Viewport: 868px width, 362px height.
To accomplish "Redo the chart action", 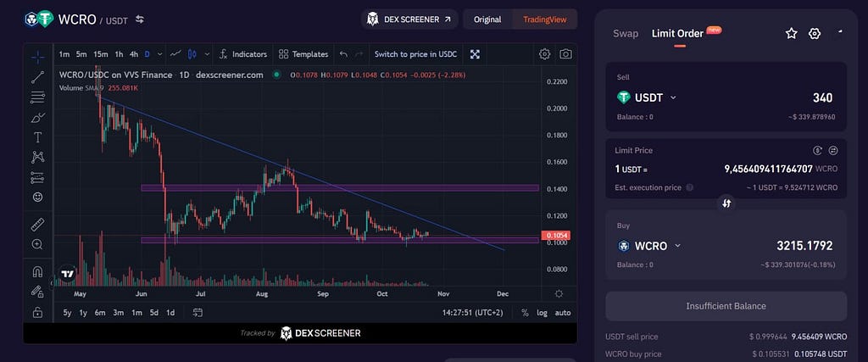I will (359, 54).
